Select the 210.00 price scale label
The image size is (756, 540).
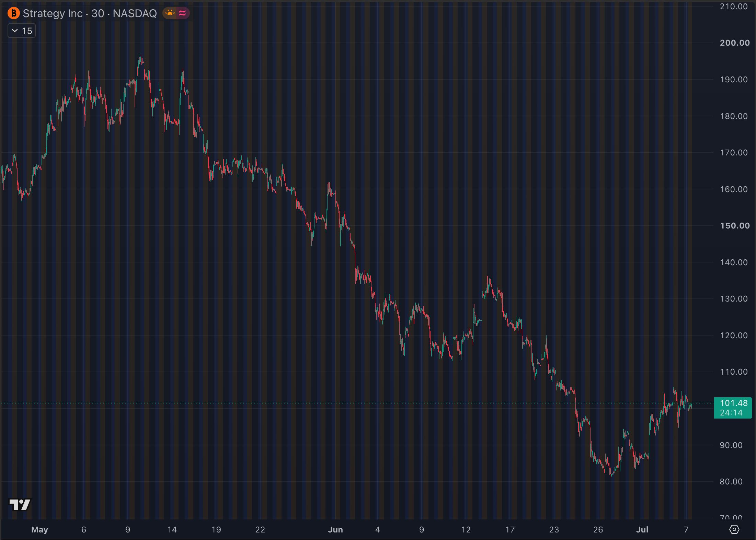coord(734,7)
